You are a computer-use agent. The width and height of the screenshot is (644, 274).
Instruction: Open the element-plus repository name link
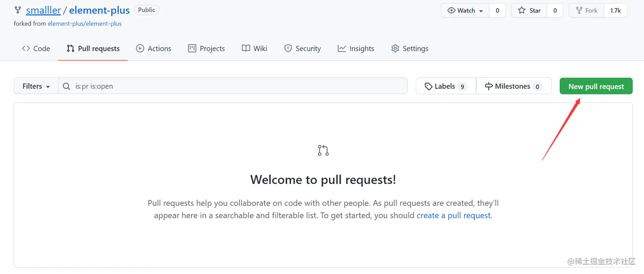click(99, 10)
